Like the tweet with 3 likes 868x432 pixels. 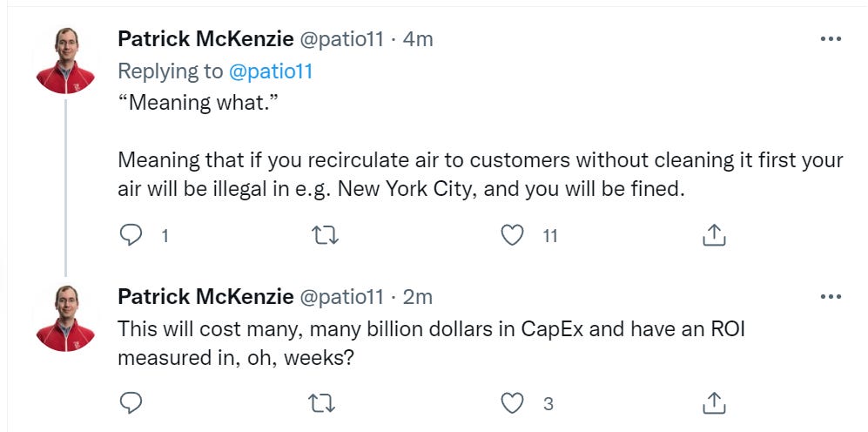(515, 402)
